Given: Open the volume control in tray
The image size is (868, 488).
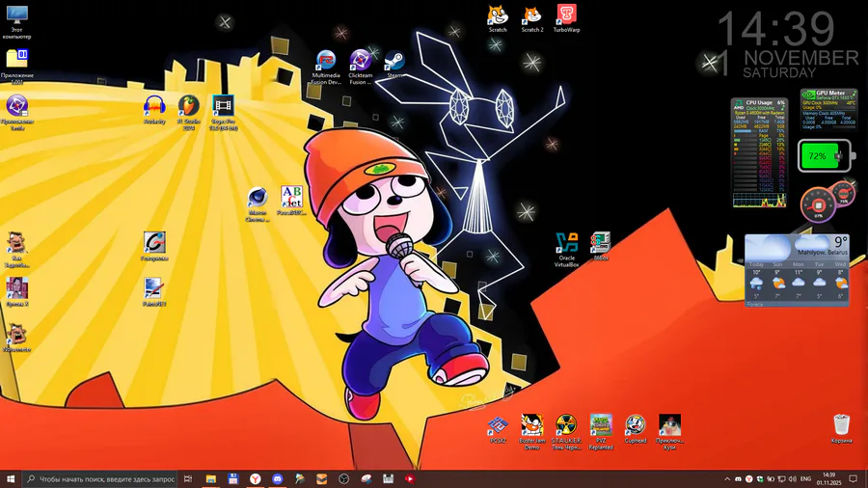Looking at the screenshot, I should (792, 479).
